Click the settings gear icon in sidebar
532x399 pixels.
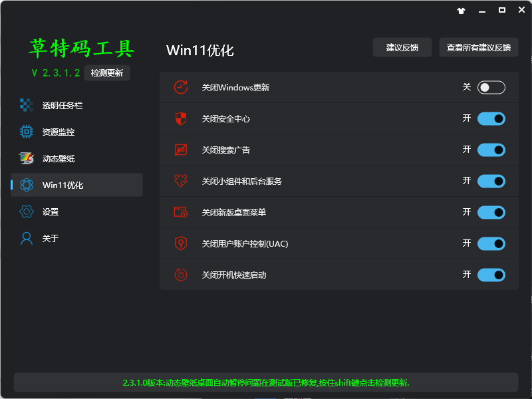point(27,211)
